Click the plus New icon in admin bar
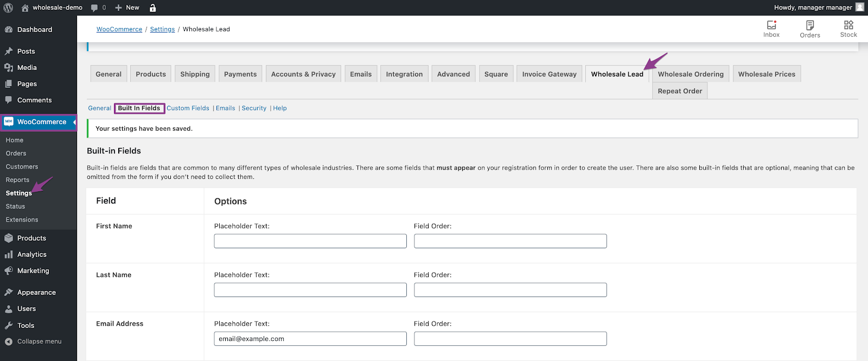Image resolution: width=868 pixels, height=361 pixels. point(118,8)
